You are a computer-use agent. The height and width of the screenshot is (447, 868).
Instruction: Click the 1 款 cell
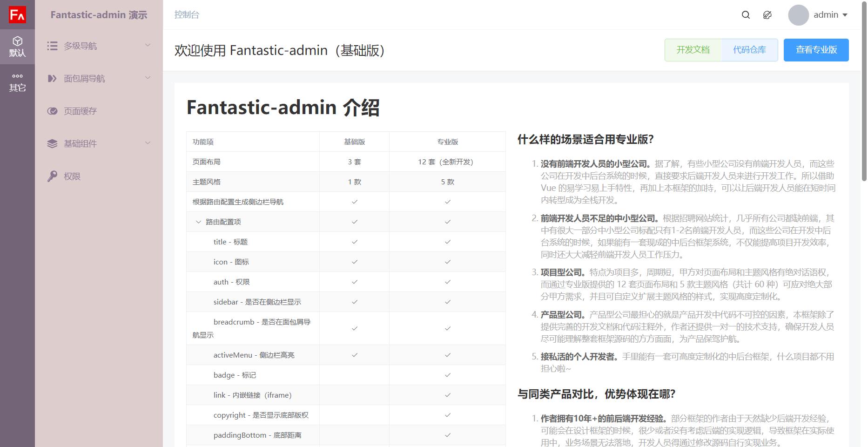(354, 182)
